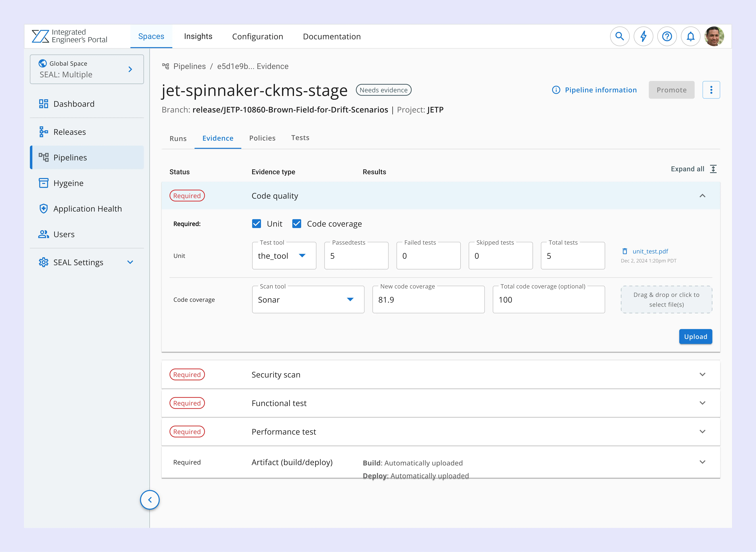This screenshot has width=756, height=552.
Task: Open the Documentation top tab
Action: tap(332, 36)
